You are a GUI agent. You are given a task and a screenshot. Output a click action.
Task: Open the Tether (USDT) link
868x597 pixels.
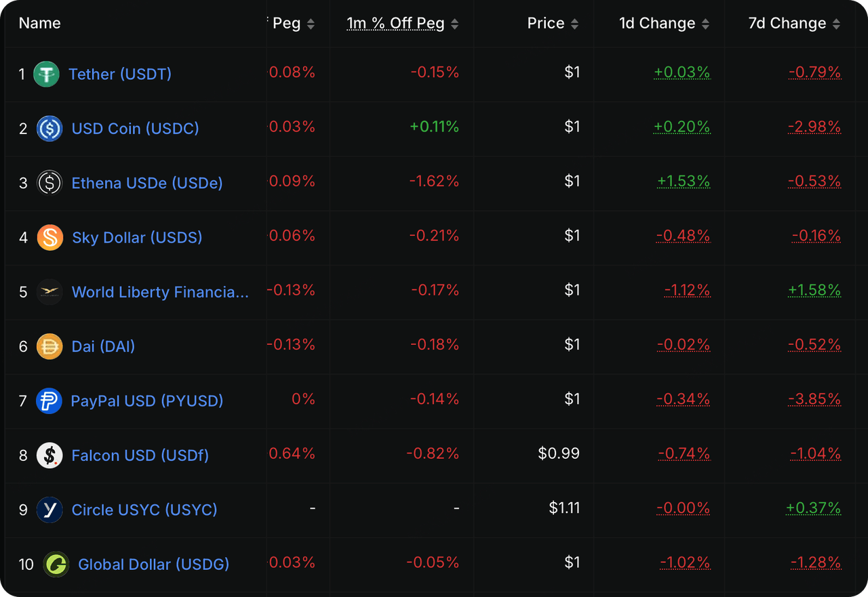120,74
